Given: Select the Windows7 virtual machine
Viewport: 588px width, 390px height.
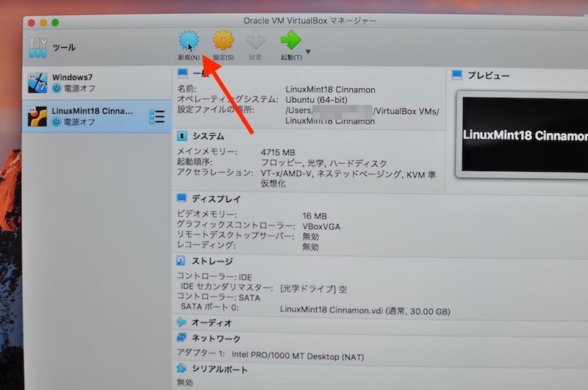Looking at the screenshot, I should (97, 83).
